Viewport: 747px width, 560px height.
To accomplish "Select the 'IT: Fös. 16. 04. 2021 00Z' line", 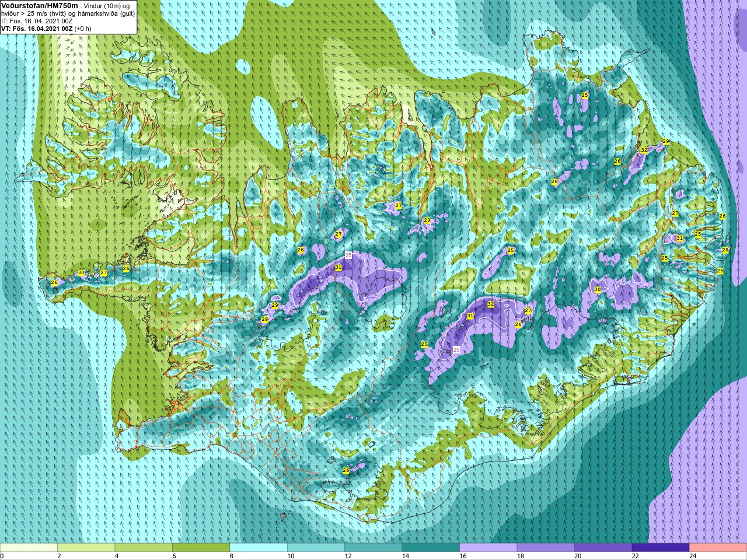I will (37, 21).
